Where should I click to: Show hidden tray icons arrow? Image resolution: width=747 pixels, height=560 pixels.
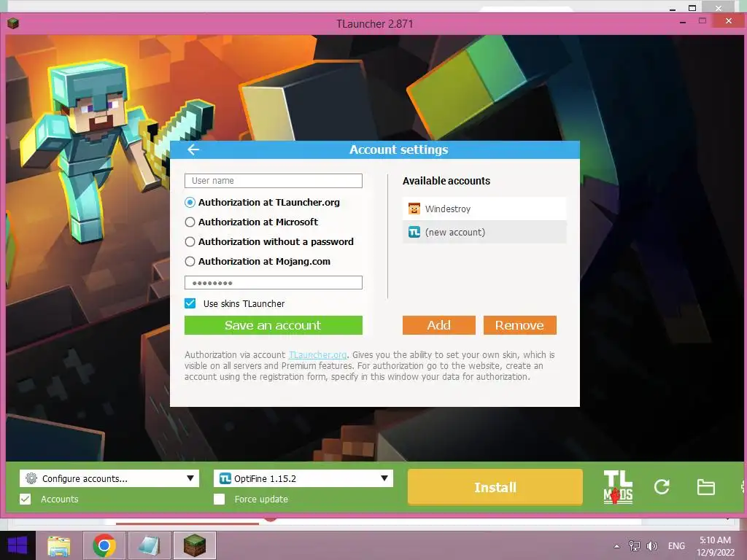616,546
